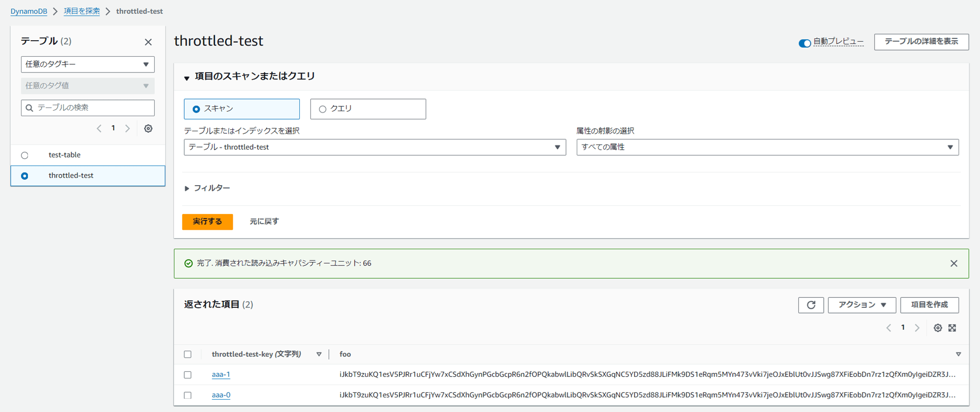Expand returned items table to fullscreen
The width and height of the screenshot is (980, 412).
(952, 328)
